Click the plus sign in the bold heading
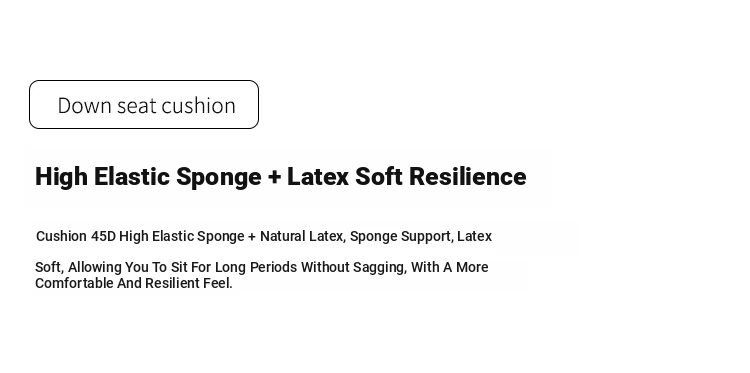This screenshot has width=750, height=373. 274,177
